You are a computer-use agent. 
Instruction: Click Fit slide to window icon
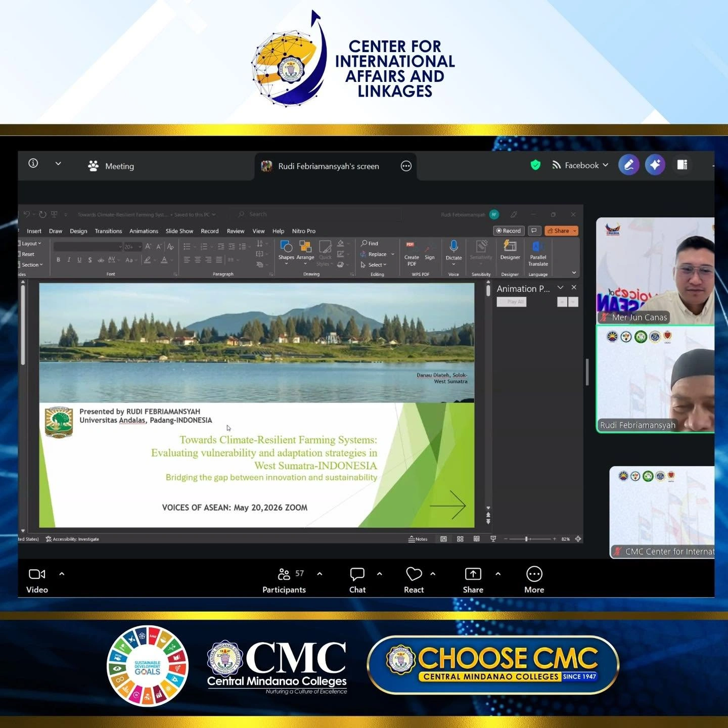point(578,539)
